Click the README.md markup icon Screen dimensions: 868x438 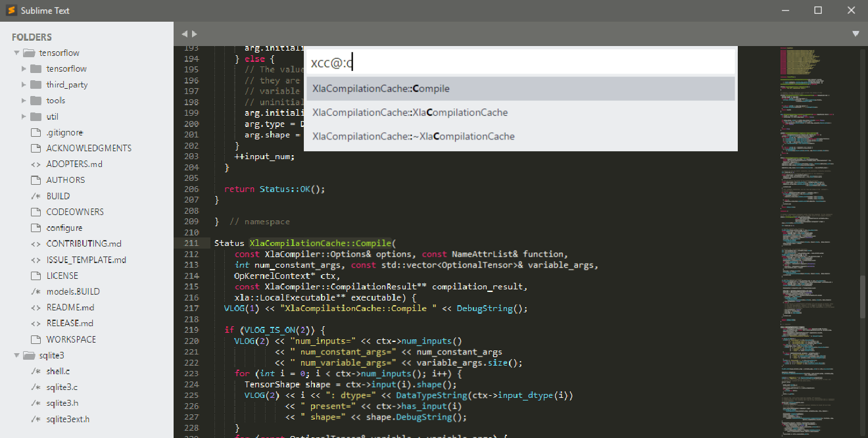coord(36,307)
